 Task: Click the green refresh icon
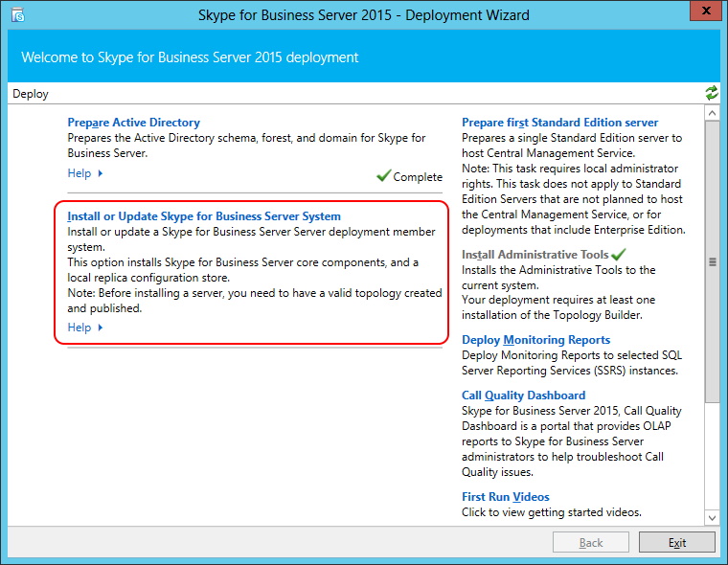(712, 93)
